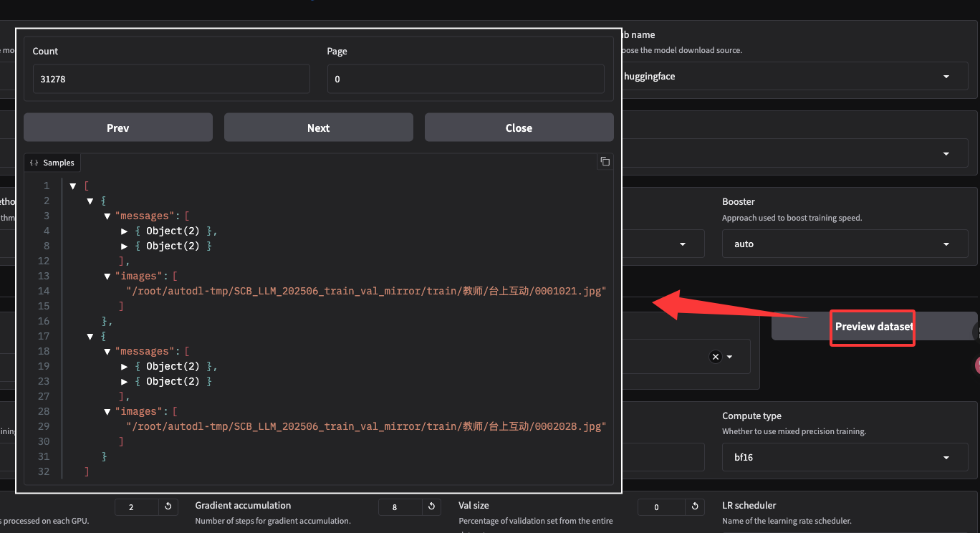Expand the Object(2) on line 8
980x533 pixels.
point(125,246)
